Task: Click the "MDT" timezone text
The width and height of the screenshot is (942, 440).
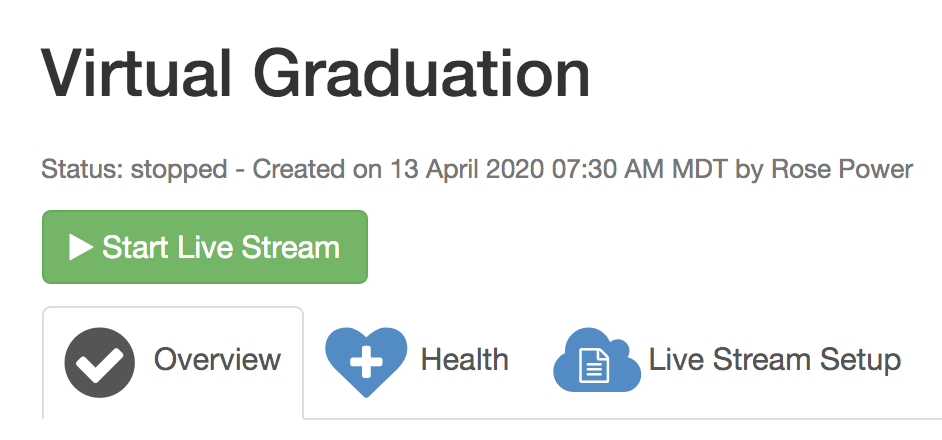Action: click(700, 169)
